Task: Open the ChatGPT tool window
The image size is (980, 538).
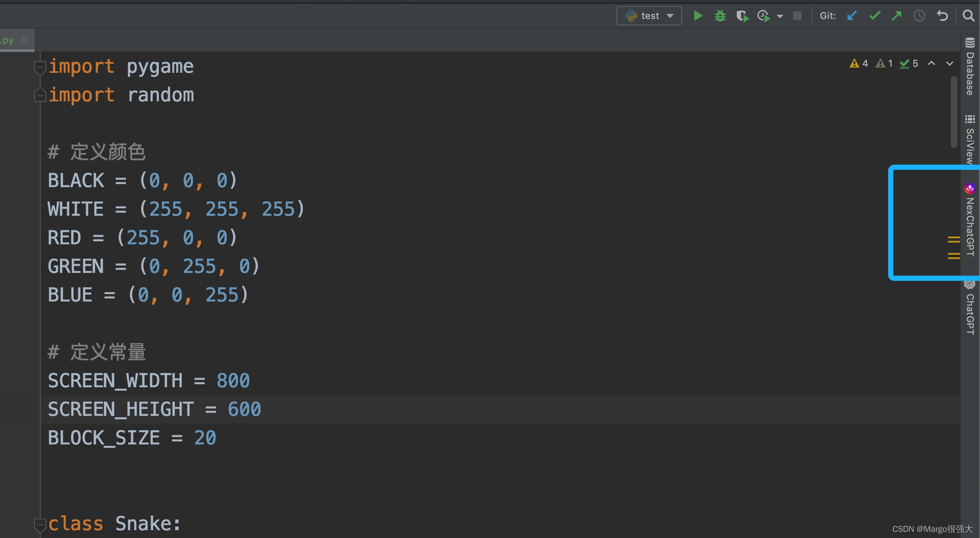Action: click(x=970, y=308)
